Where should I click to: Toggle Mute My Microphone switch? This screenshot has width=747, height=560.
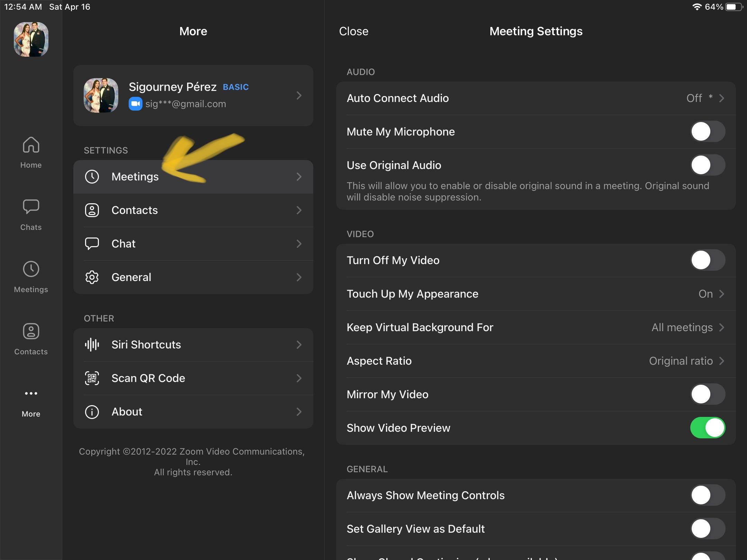[x=707, y=132]
